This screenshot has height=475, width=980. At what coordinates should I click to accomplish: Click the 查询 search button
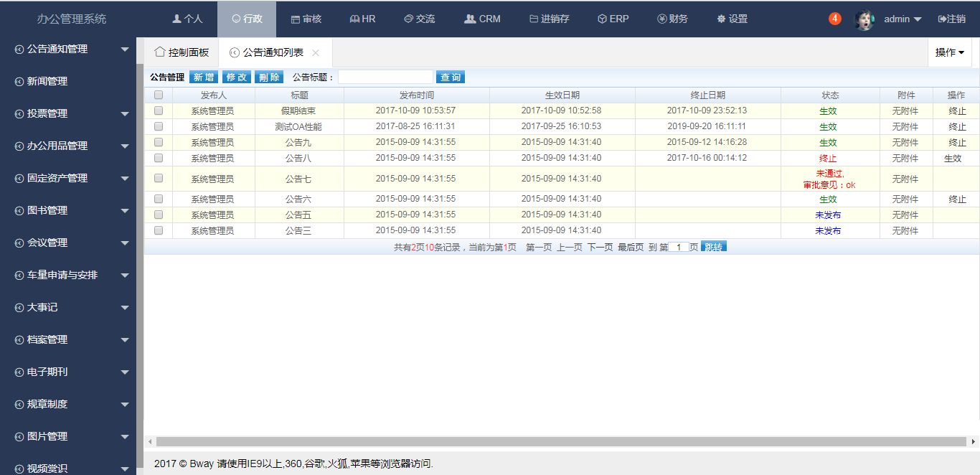coord(451,77)
